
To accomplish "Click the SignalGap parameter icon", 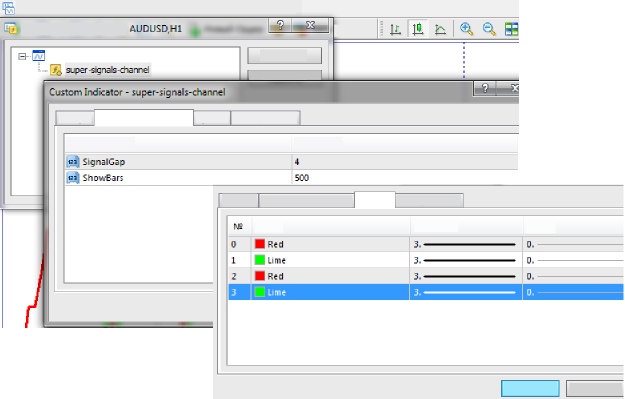I will pos(73,162).
